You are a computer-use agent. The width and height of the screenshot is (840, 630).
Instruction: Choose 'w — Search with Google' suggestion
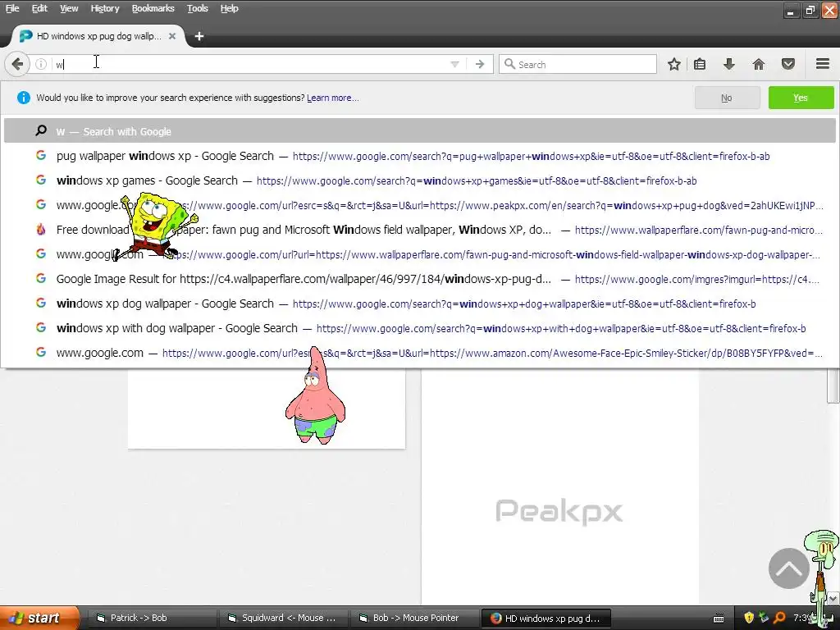(x=419, y=131)
